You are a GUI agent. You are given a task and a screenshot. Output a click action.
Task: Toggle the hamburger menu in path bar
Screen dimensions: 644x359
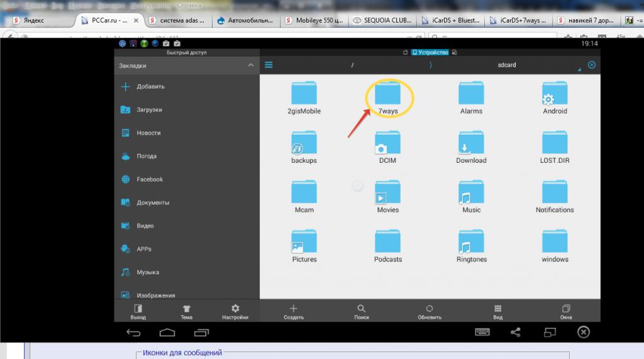269,65
